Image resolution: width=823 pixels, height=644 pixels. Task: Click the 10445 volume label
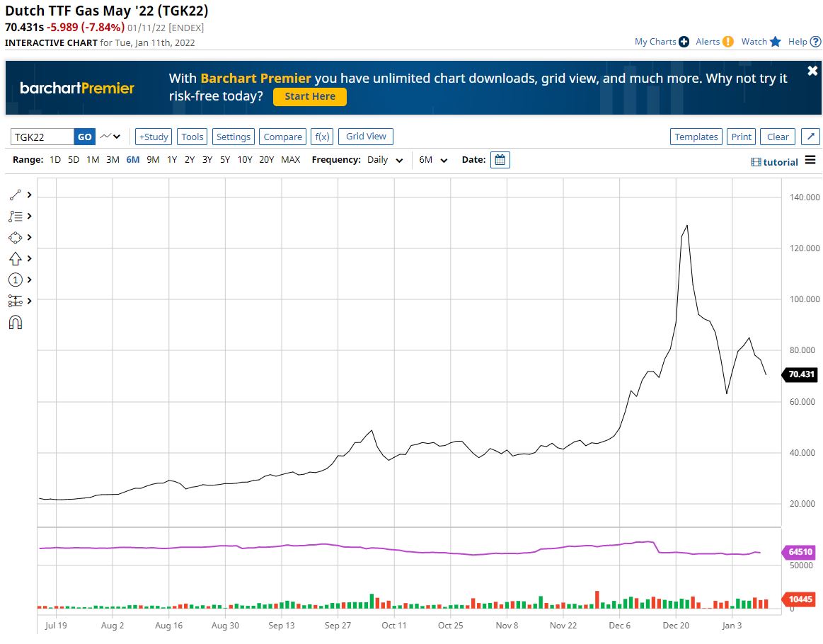800,599
